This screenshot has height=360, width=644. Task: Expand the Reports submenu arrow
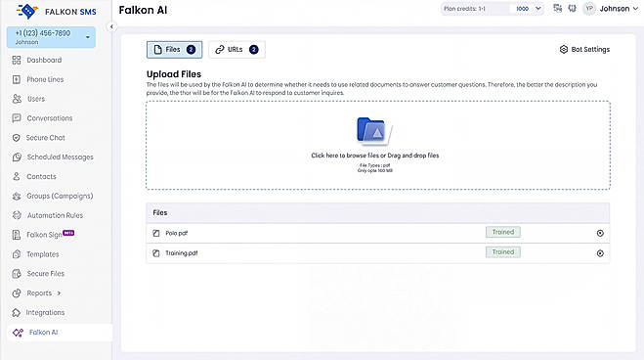coord(60,293)
